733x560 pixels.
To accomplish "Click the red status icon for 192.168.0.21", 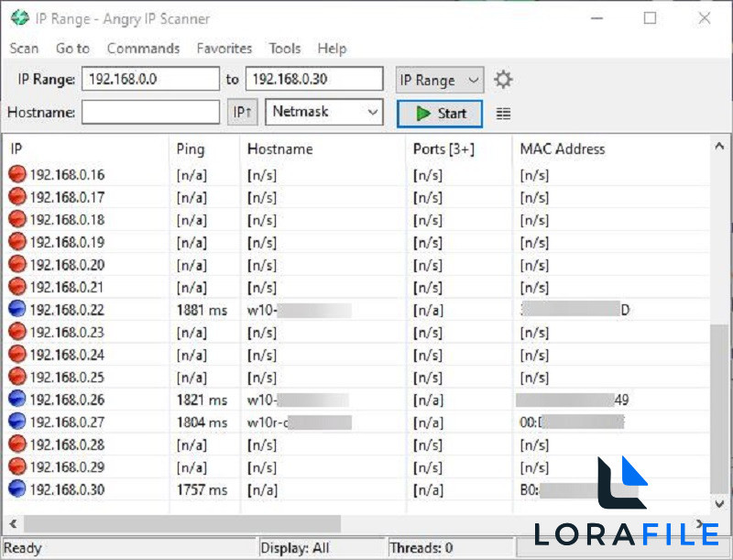I will 17,287.
